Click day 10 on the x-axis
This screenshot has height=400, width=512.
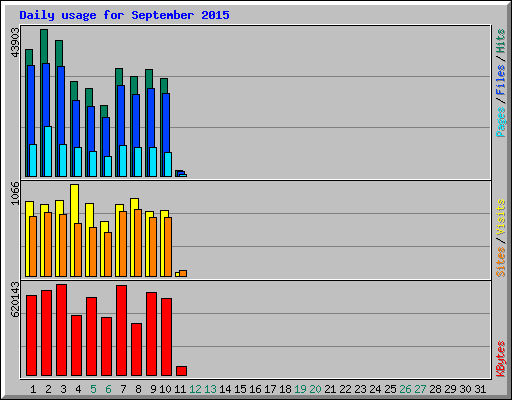coord(165,389)
